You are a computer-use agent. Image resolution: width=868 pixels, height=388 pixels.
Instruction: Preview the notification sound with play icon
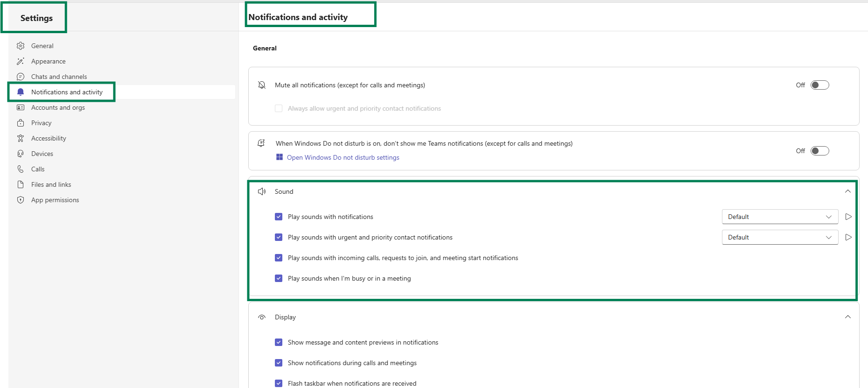click(848, 217)
